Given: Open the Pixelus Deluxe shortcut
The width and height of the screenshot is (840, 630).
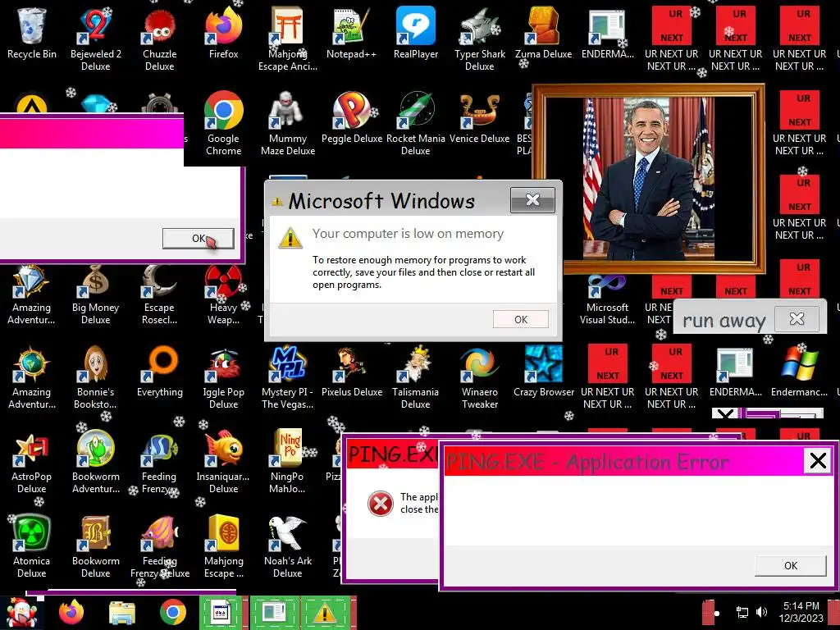Looking at the screenshot, I should point(351,372).
